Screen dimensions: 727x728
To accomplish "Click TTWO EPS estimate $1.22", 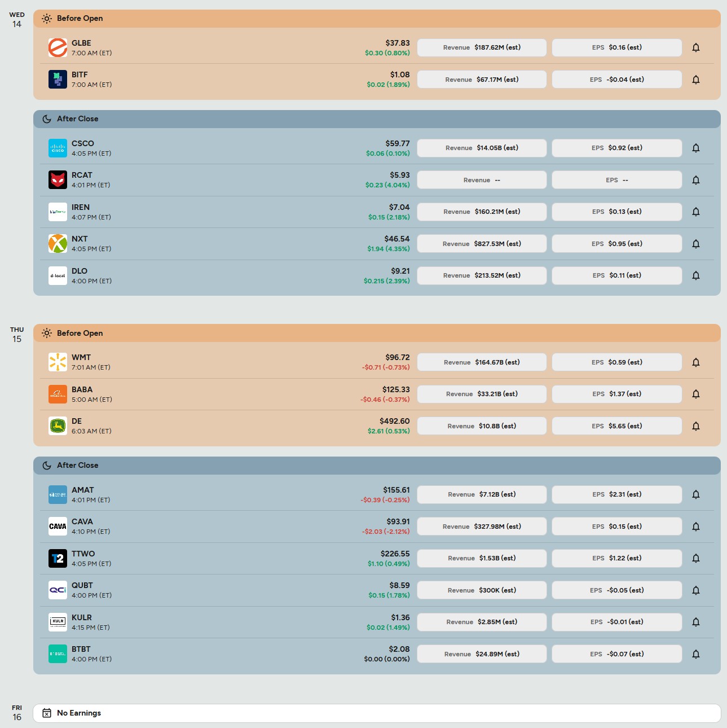I will pyautogui.click(x=617, y=558).
